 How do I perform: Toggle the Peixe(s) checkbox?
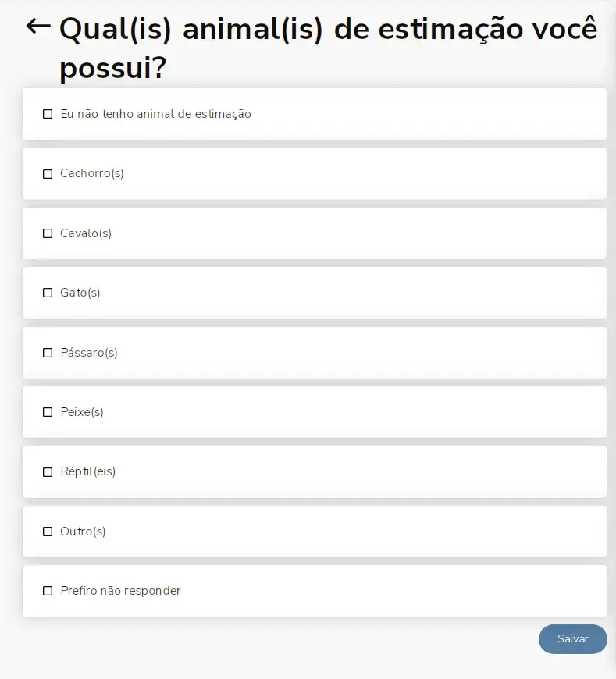click(48, 412)
